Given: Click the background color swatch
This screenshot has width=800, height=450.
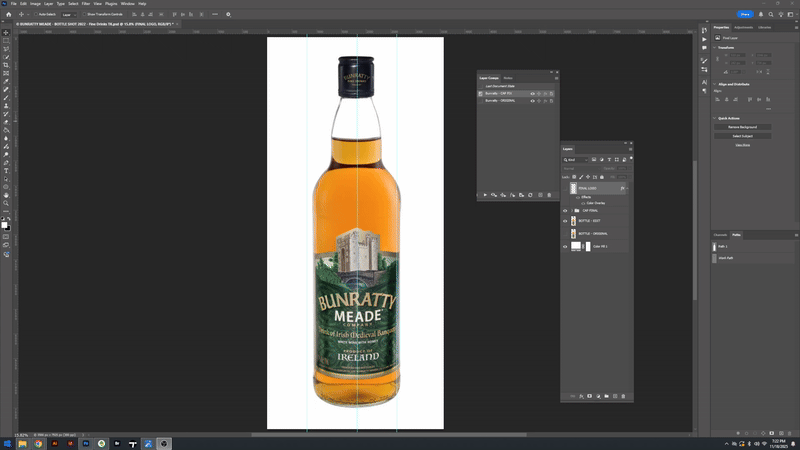Looking at the screenshot, I should [9, 229].
